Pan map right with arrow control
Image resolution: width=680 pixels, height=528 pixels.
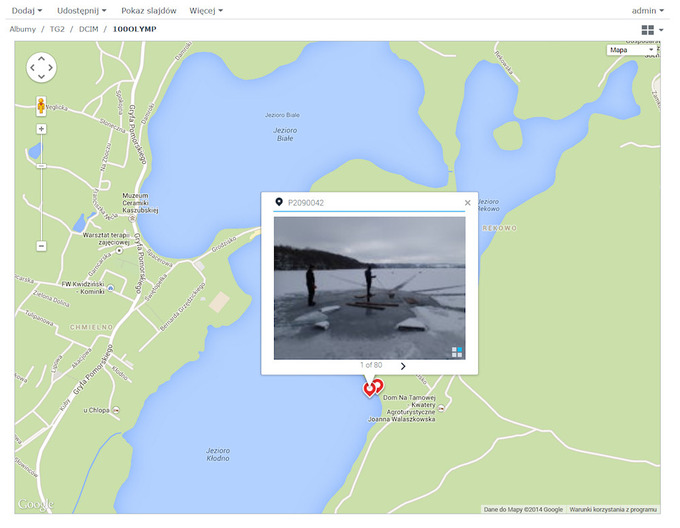pos(50,68)
